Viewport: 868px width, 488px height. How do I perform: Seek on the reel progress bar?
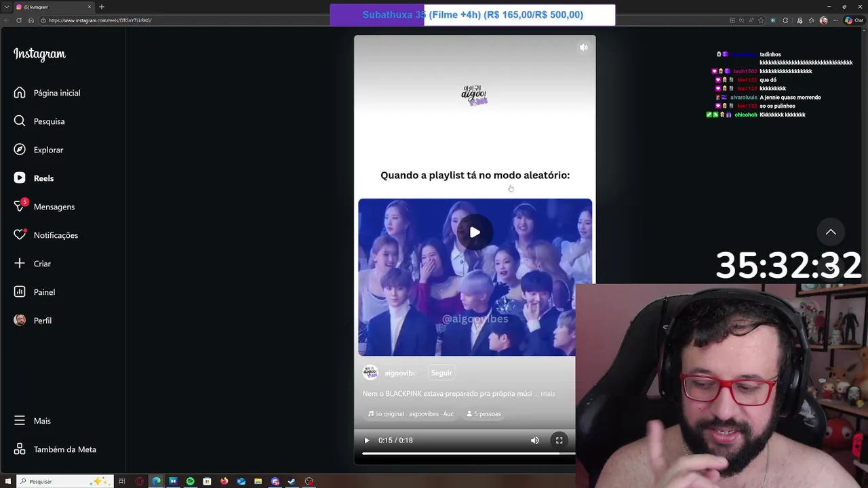[x=469, y=453]
